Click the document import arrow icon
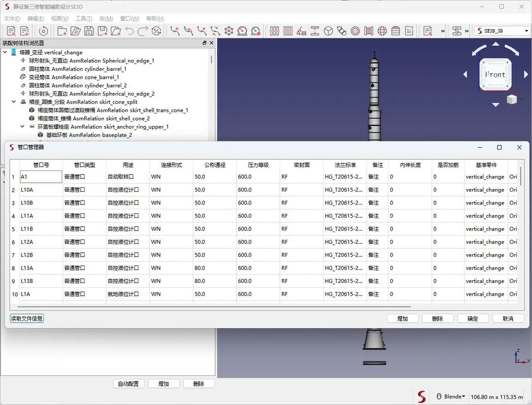This screenshot has width=532, height=405. coord(25,31)
